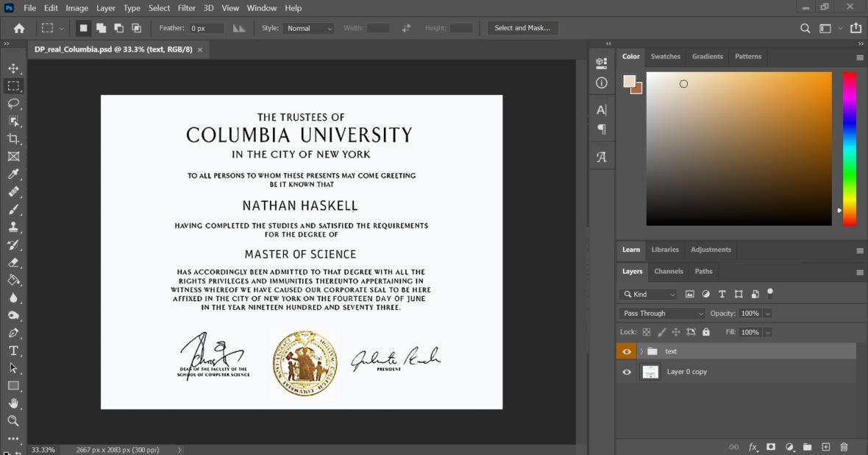Add layer style fx icon
The image size is (868, 455).
tap(753, 447)
